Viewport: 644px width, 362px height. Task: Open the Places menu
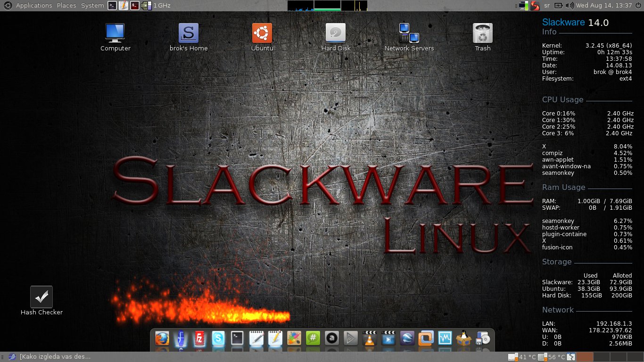point(66,6)
